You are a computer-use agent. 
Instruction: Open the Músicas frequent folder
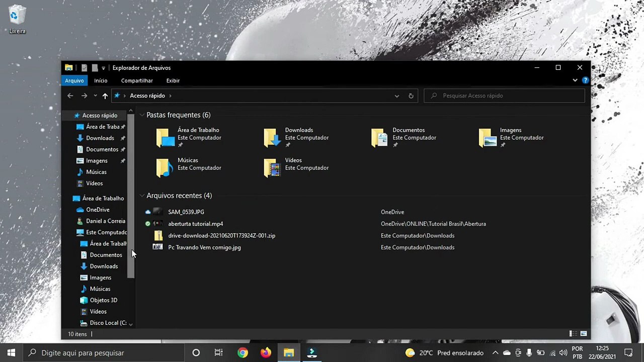[x=189, y=167]
